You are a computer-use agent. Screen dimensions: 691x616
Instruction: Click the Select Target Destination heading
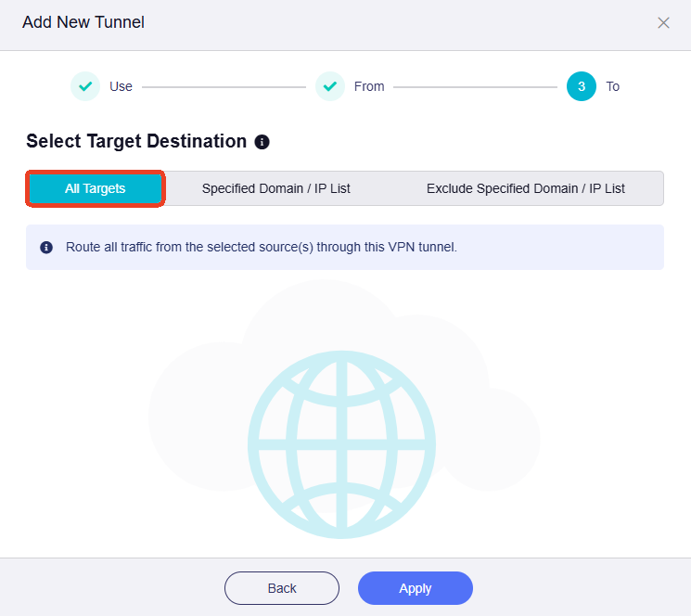point(136,141)
